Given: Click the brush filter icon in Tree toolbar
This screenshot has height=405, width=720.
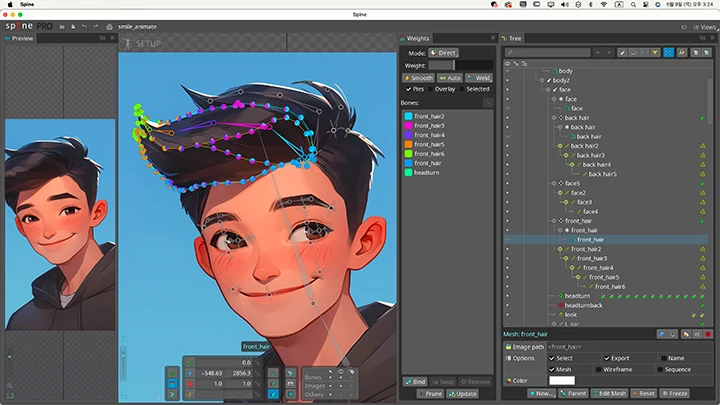Looking at the screenshot, I should point(622,53).
